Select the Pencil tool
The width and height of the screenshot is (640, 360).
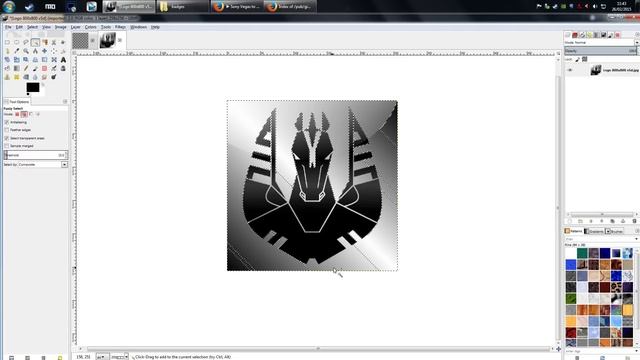[26, 68]
